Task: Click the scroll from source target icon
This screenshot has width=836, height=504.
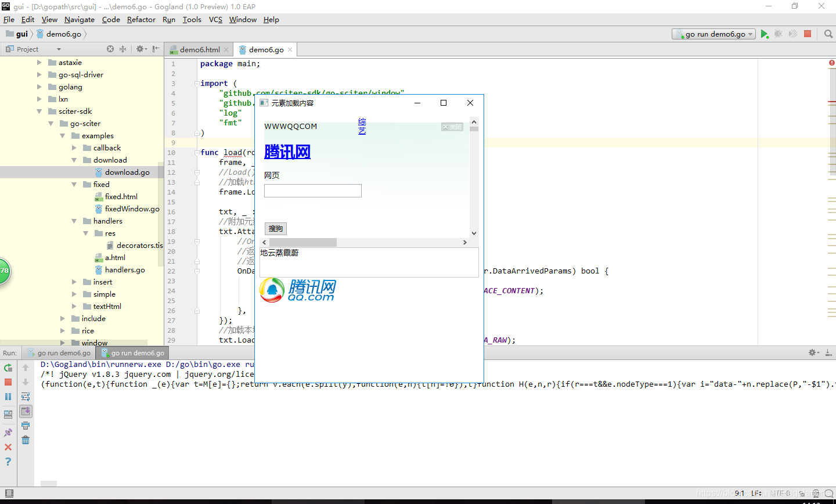Action: [110, 49]
